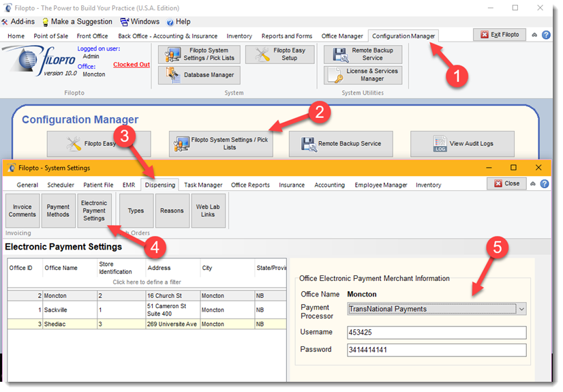
Task: Click Remote Backup Service in Configuration Manager panel
Action: tap(341, 144)
